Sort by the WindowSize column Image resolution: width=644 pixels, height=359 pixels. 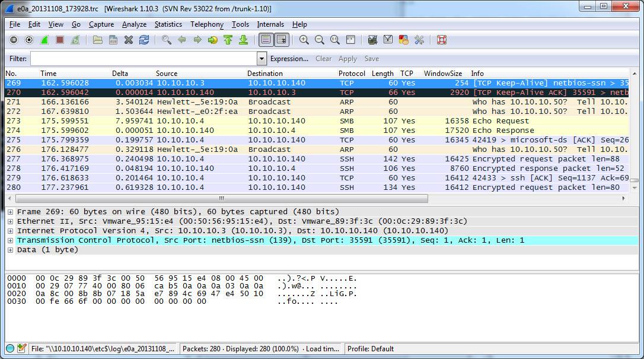(446, 74)
